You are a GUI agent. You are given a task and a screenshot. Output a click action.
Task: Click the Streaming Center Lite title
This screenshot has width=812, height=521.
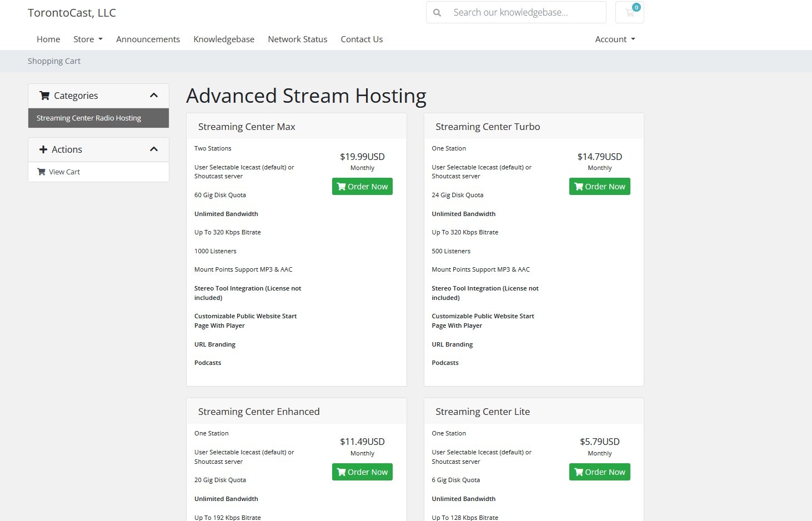pyautogui.click(x=483, y=412)
